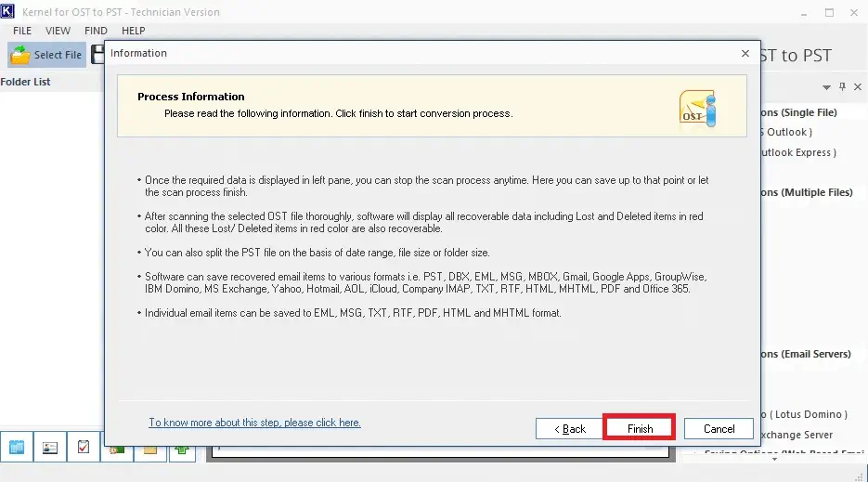Open the FILE menu

(22, 31)
